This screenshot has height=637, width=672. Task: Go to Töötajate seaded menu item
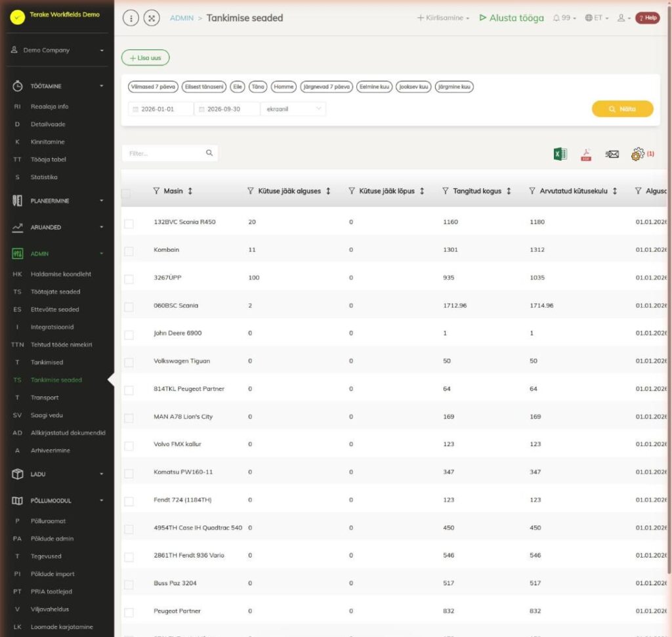tap(55, 292)
